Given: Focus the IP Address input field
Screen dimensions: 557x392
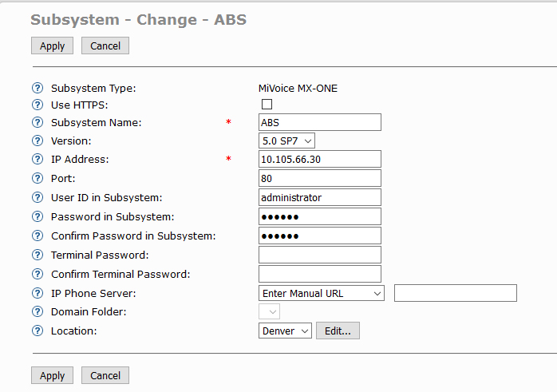Looking at the screenshot, I should [319, 159].
